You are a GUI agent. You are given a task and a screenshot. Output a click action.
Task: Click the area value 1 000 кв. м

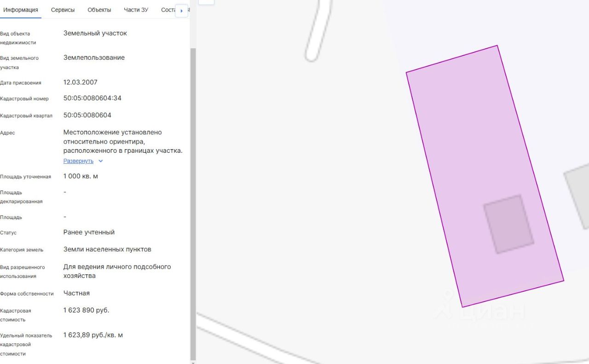(x=81, y=176)
